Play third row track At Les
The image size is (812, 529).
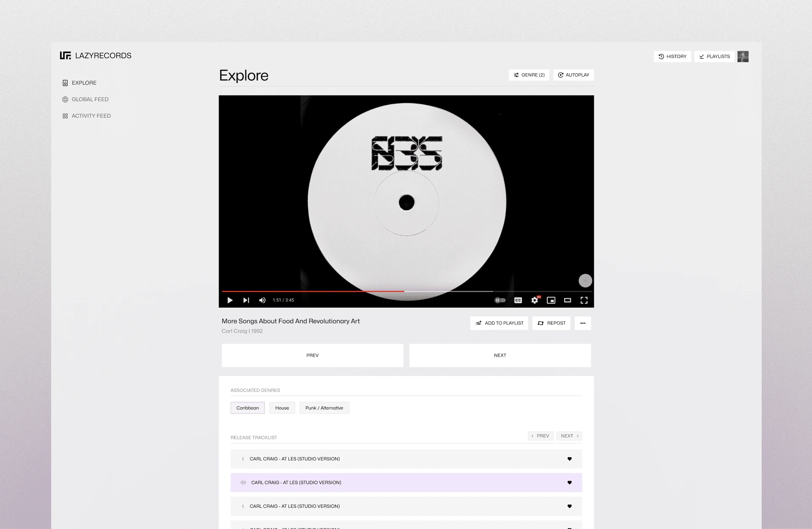tap(406, 506)
